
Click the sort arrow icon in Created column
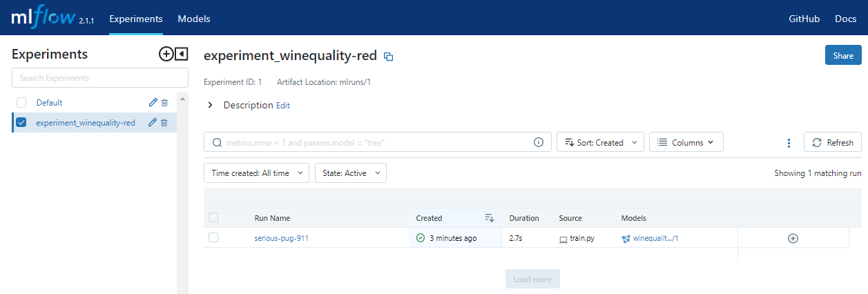tap(490, 218)
